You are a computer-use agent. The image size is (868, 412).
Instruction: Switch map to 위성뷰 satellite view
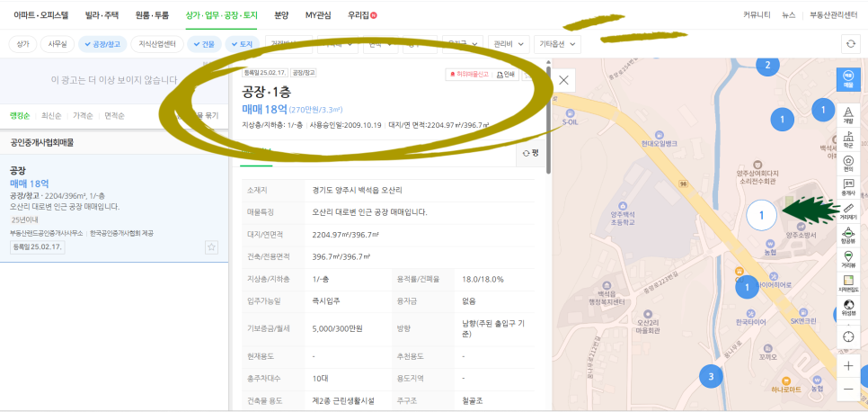(x=847, y=308)
